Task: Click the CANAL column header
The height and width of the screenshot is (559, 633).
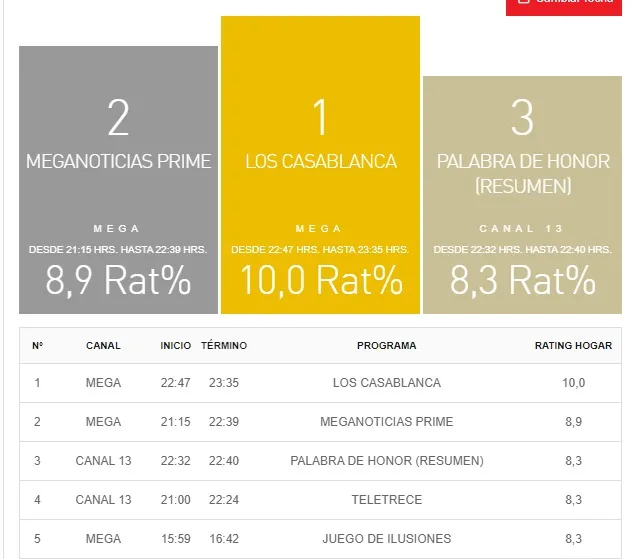Action: 103,345
